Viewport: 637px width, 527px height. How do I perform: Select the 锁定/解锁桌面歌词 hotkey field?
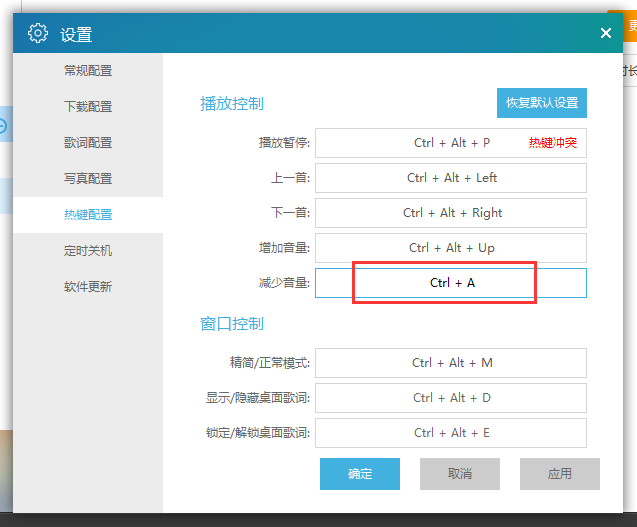click(450, 433)
